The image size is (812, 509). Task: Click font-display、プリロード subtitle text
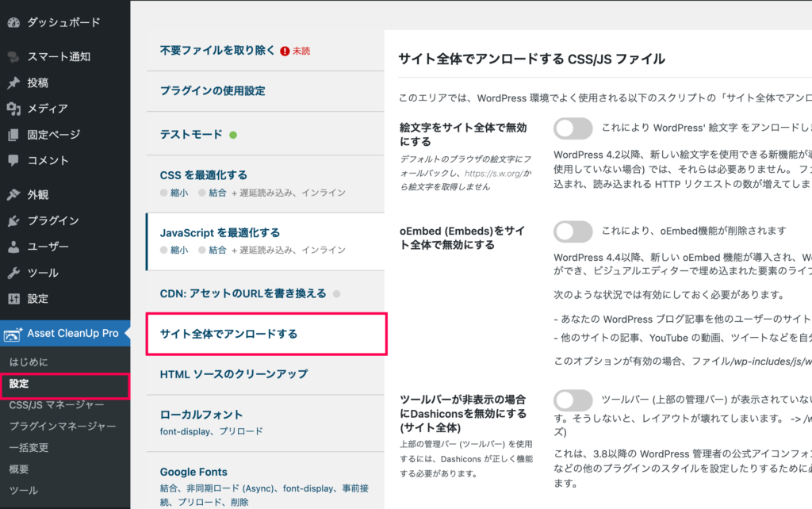tap(211, 431)
